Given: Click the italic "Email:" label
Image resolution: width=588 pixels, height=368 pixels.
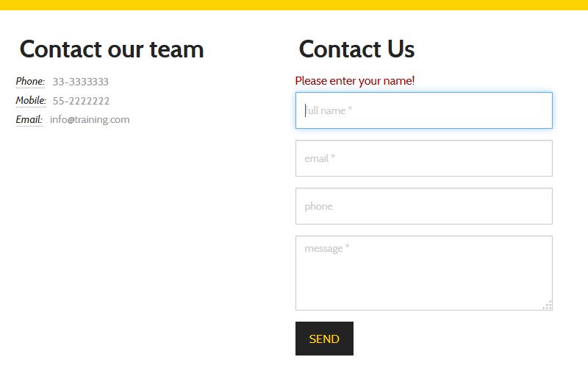Looking at the screenshot, I should [29, 119].
